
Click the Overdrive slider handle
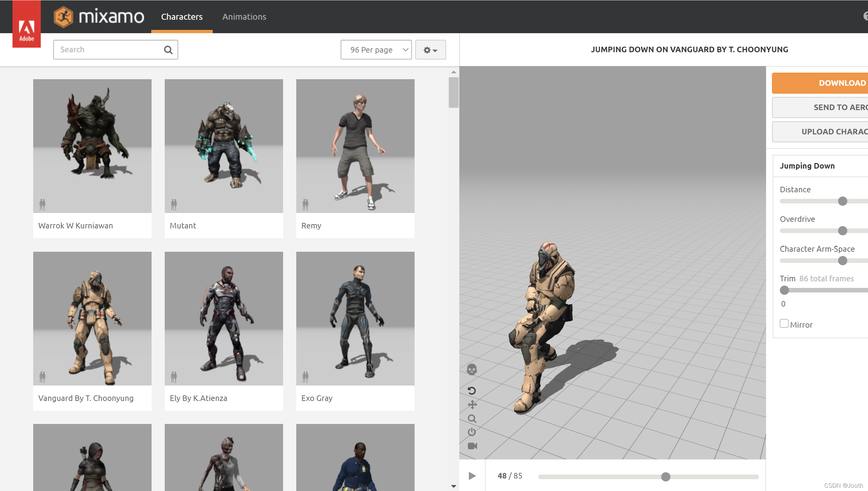pos(842,231)
